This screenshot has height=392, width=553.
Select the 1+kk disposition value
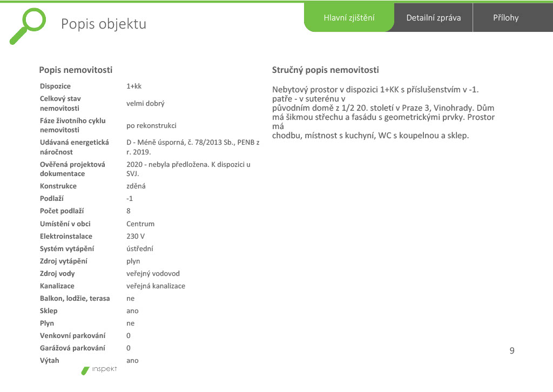point(134,86)
